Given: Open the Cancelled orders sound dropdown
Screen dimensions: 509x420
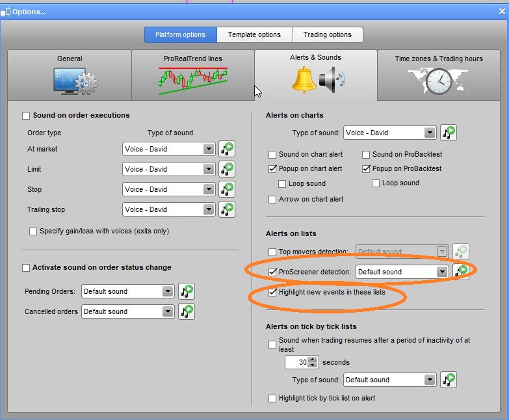Looking at the screenshot, I should point(128,311).
